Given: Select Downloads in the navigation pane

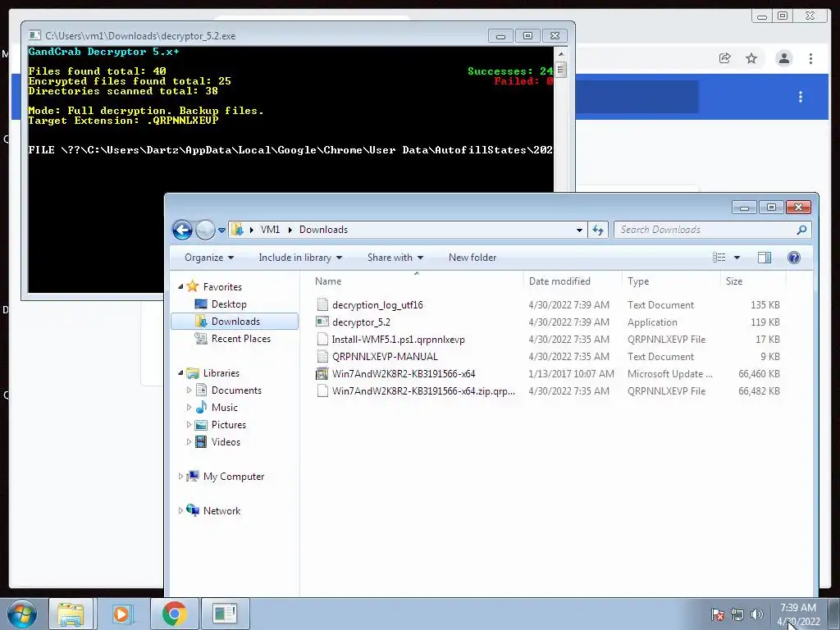Looking at the screenshot, I should [x=235, y=322].
